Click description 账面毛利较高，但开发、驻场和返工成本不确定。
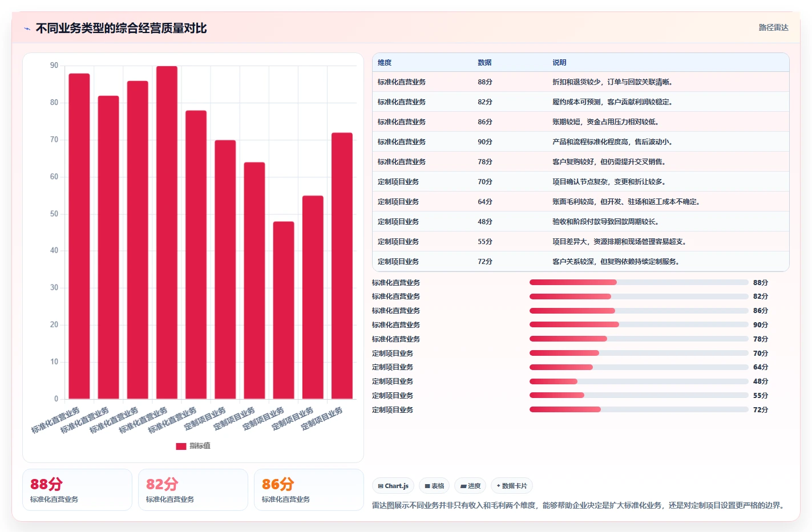The width and height of the screenshot is (812, 532). tap(627, 202)
